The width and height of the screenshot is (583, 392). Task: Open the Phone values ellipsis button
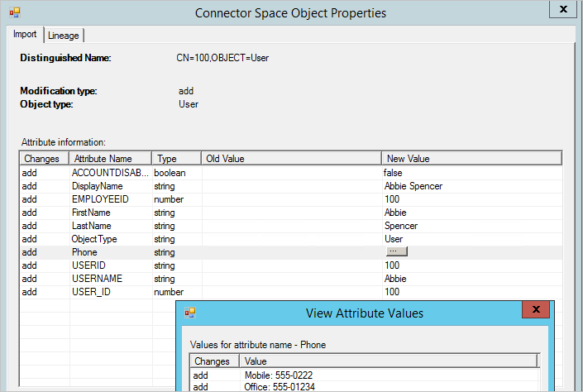pos(397,251)
